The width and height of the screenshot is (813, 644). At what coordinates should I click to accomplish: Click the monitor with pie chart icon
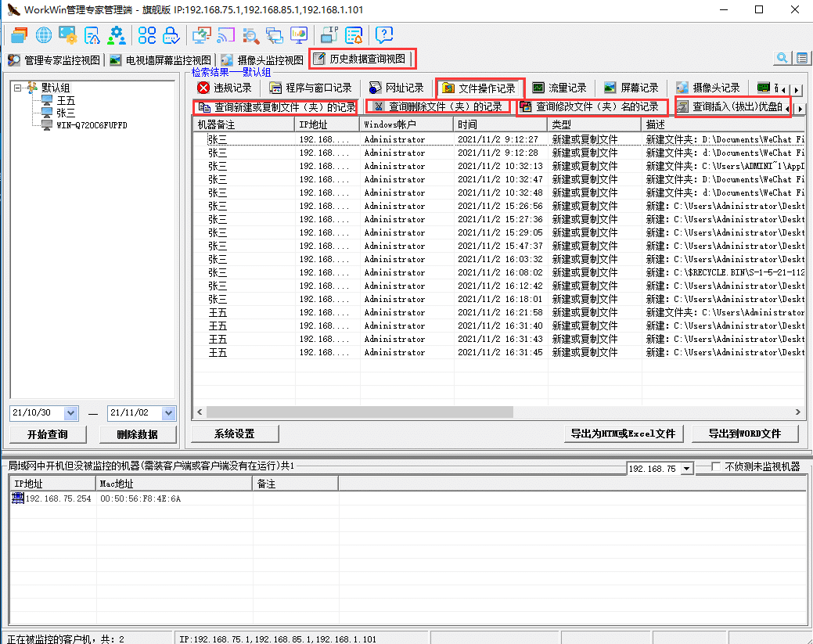(299, 35)
